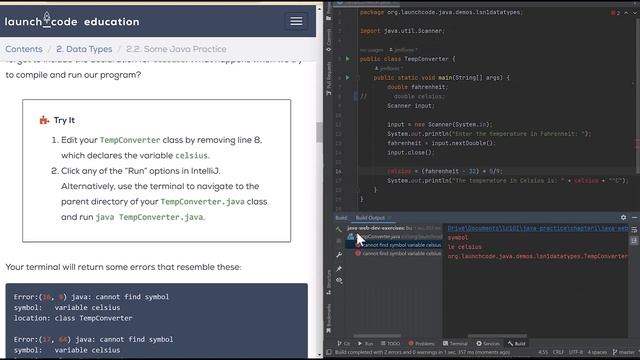This screenshot has height=360, width=640.
Task: Open the Git tool window button
Action: (x=344, y=344)
